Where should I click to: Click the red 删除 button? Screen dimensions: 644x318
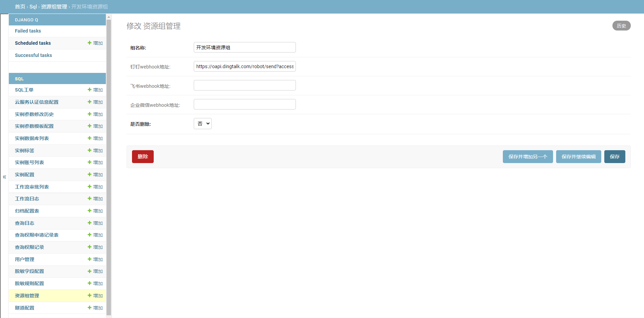[x=143, y=157]
